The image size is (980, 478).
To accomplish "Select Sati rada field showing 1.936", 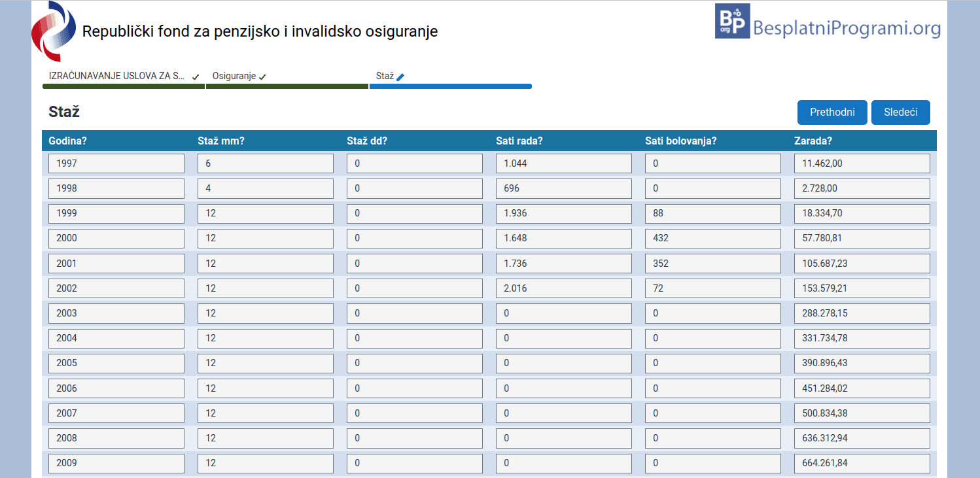I will 564,213.
